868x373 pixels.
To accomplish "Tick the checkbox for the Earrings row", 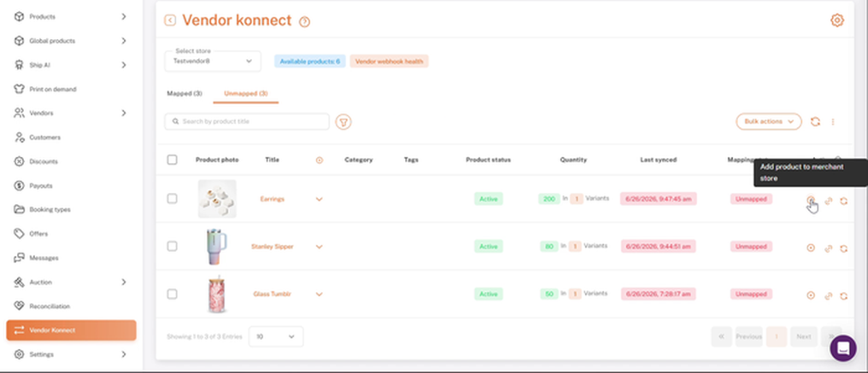I will (173, 199).
